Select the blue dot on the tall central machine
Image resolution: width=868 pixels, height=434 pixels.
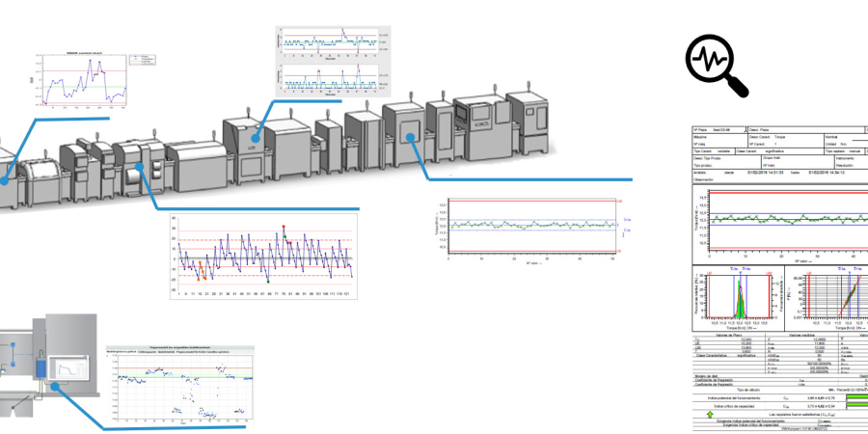tap(256, 139)
